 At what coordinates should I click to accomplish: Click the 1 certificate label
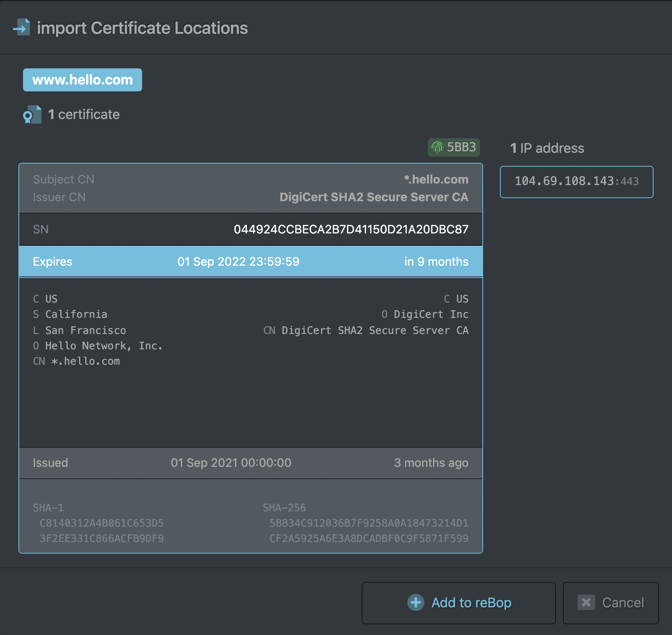coord(83,114)
